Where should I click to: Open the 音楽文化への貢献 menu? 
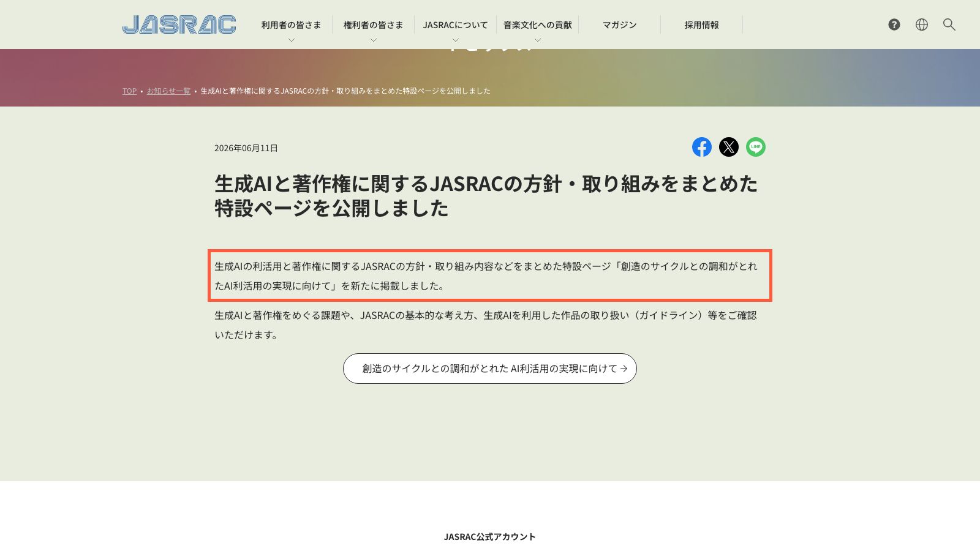538,25
